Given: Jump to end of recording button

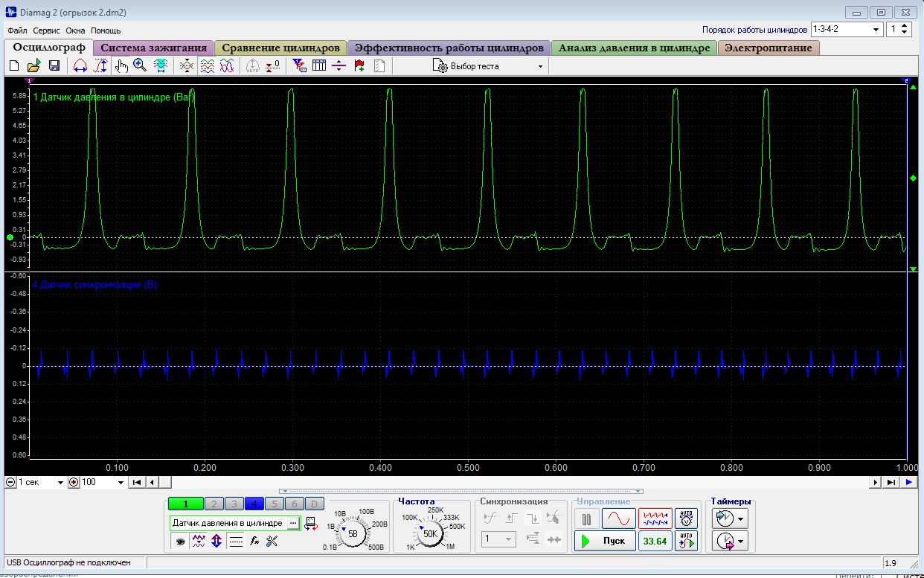Looking at the screenshot, I should click(891, 482).
